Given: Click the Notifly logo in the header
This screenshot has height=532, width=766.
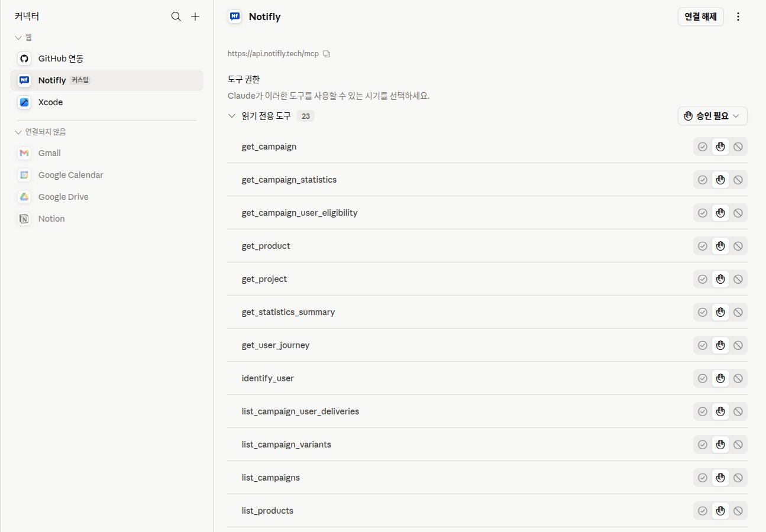Looking at the screenshot, I should [x=235, y=17].
